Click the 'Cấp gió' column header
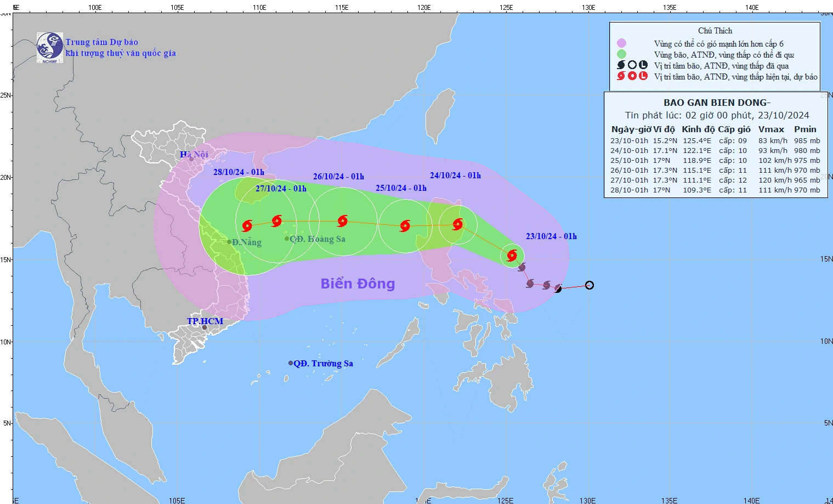This screenshot has width=833, height=504. click(734, 129)
